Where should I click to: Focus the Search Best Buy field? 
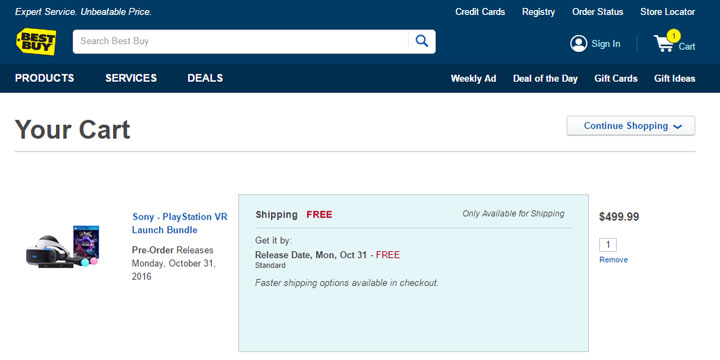pyautogui.click(x=240, y=41)
